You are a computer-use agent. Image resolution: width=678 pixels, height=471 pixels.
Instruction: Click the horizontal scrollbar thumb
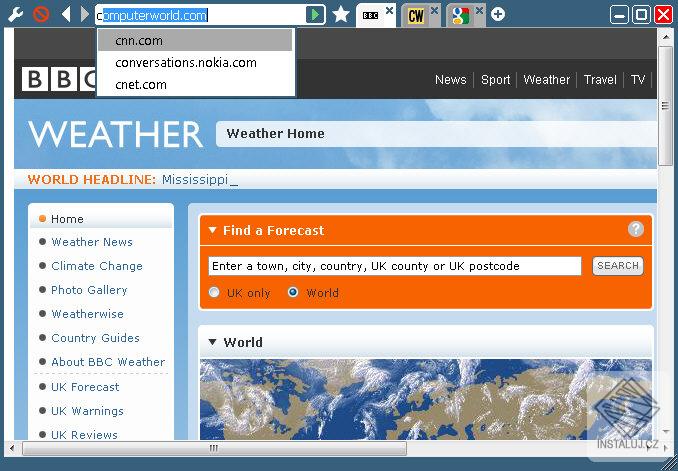(x=214, y=448)
